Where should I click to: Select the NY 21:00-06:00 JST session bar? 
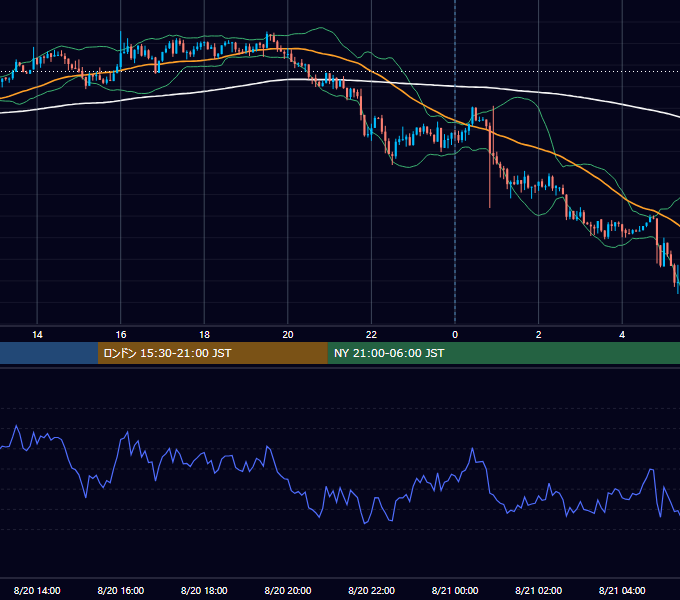[x=503, y=353]
